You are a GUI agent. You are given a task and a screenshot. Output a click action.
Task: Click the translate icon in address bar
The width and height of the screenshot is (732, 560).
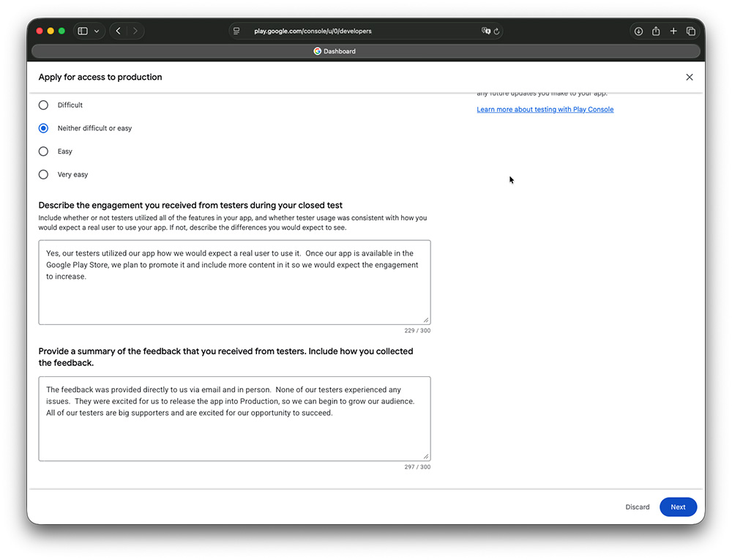485,31
